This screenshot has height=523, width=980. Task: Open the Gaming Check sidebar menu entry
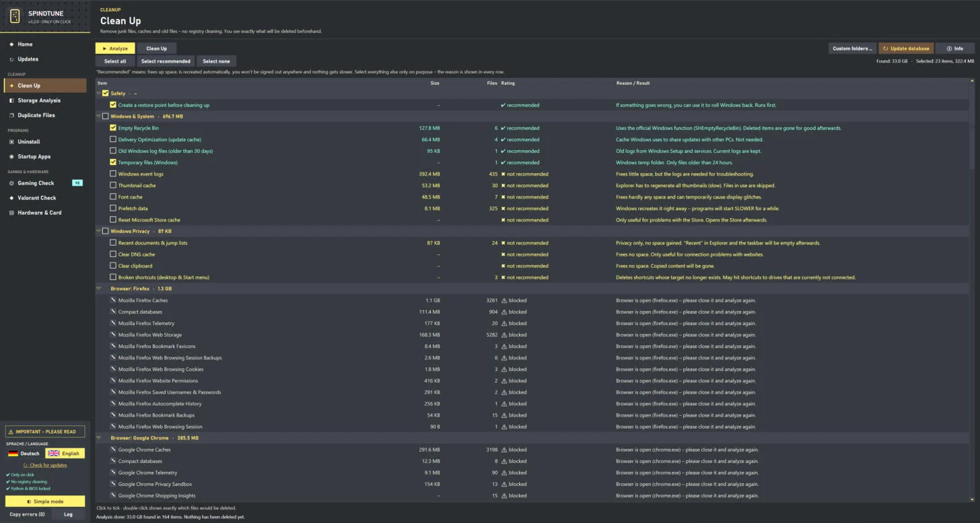[45, 183]
